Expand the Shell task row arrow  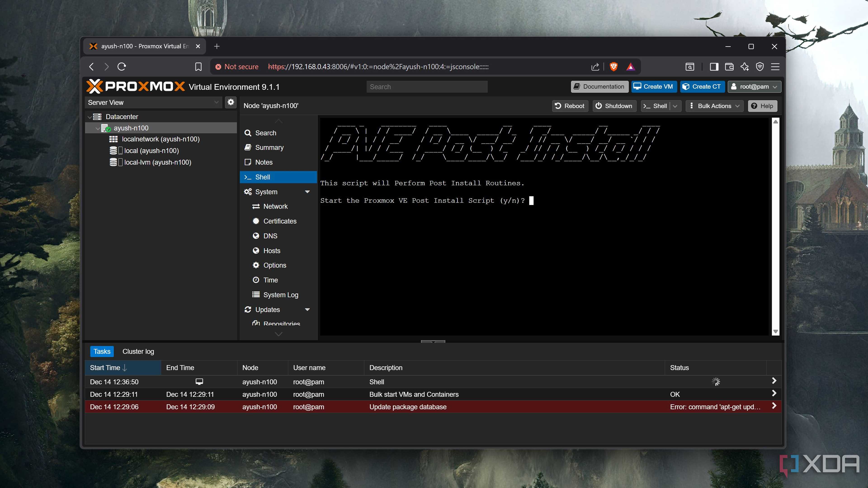(x=774, y=381)
